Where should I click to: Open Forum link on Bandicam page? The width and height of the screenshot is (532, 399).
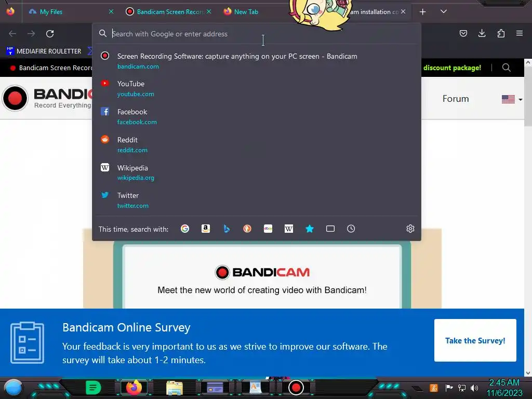(x=456, y=99)
